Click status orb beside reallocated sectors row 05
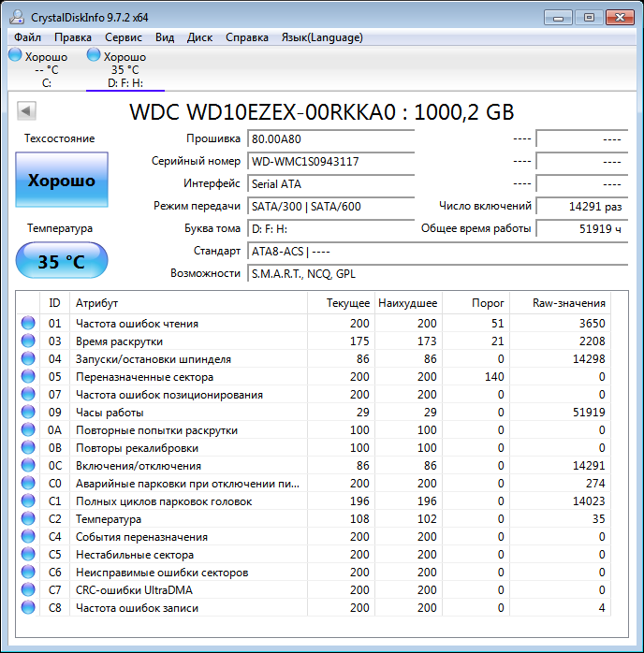Image resolution: width=644 pixels, height=653 pixels. (x=27, y=377)
